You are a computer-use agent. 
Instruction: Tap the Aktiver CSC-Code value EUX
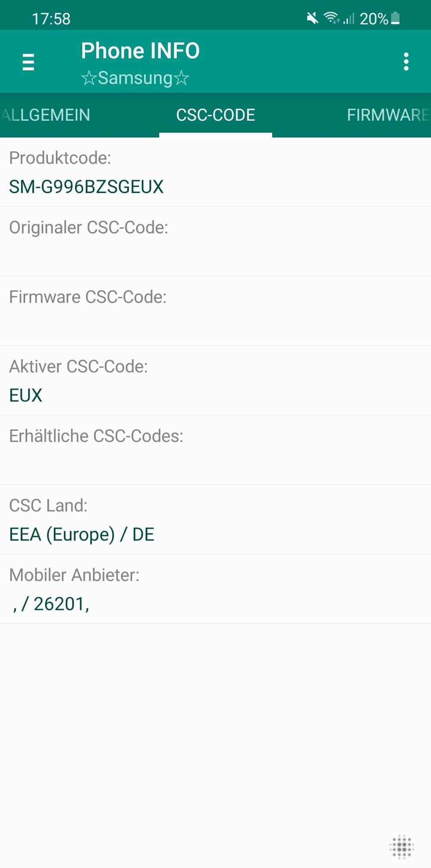click(x=26, y=395)
